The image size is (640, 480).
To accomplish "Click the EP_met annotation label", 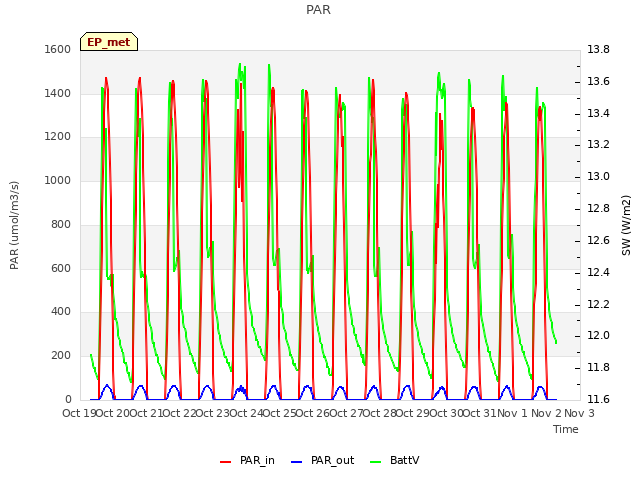I will (109, 42).
